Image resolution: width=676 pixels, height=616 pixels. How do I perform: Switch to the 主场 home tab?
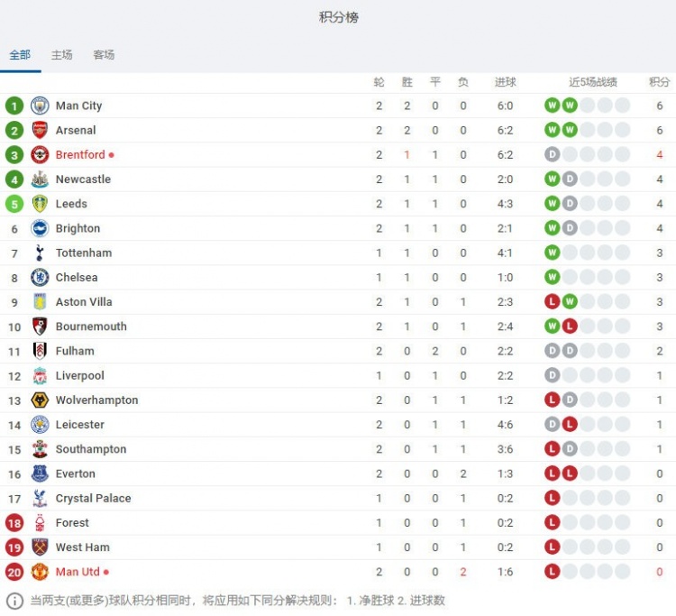[61, 55]
